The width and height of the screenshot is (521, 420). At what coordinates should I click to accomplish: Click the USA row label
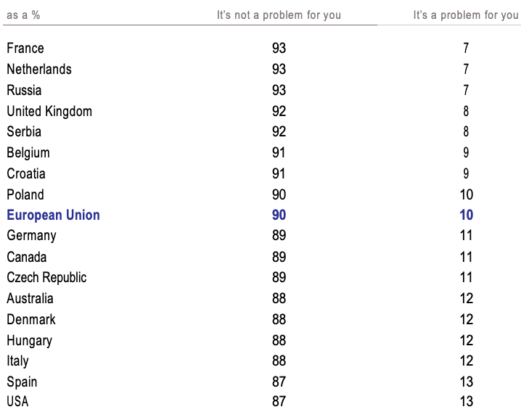click(x=17, y=402)
